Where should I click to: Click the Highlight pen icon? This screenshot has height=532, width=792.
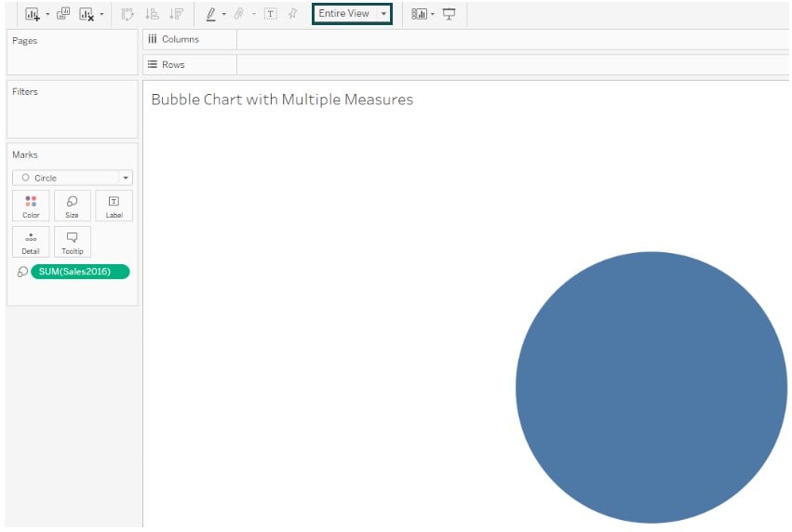[x=211, y=14]
